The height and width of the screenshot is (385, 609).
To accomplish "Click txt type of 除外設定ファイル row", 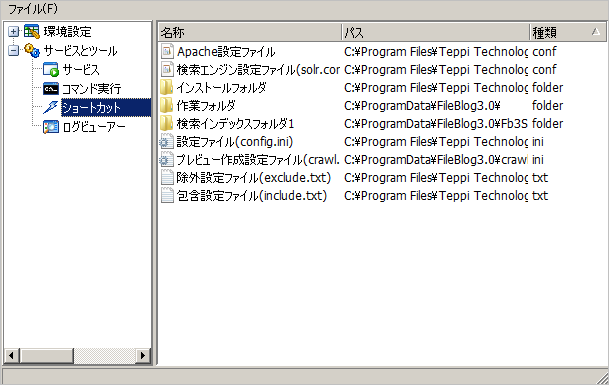I will [539, 178].
